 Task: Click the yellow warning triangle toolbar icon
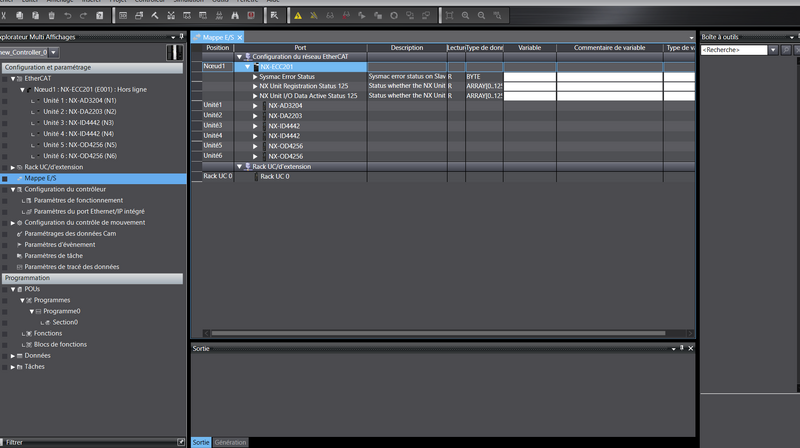[298, 16]
